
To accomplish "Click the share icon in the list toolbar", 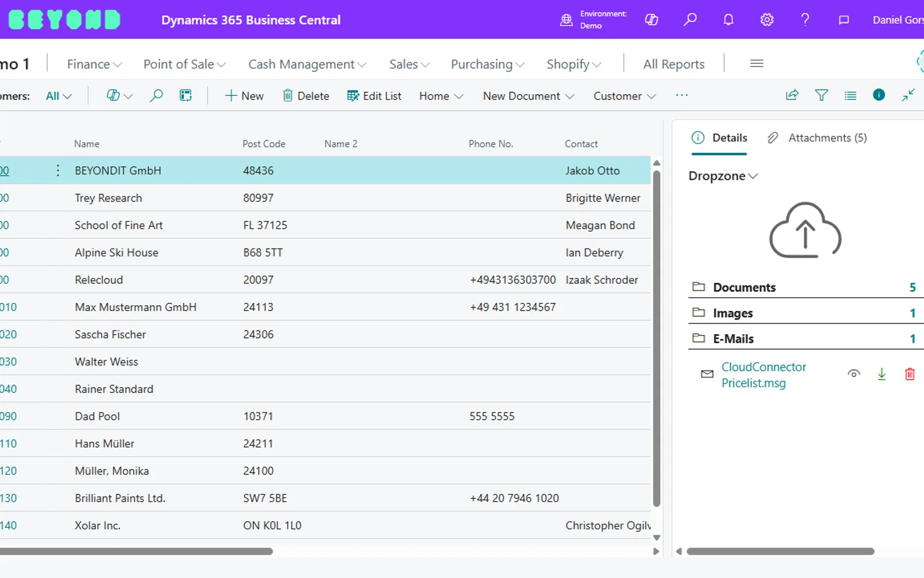I will click(792, 95).
